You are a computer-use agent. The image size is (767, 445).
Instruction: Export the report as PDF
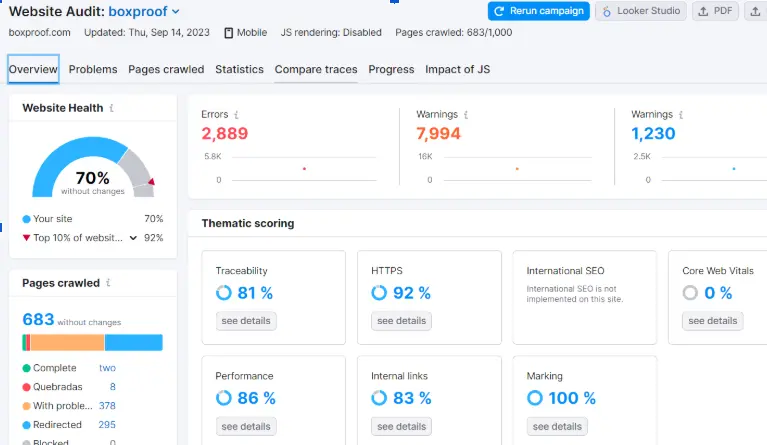715,11
